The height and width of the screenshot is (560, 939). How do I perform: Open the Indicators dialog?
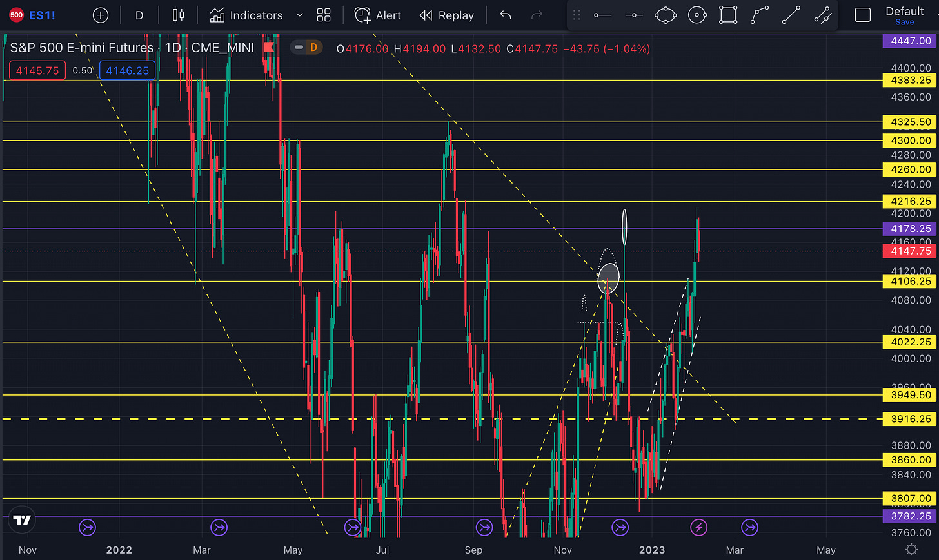tap(246, 15)
